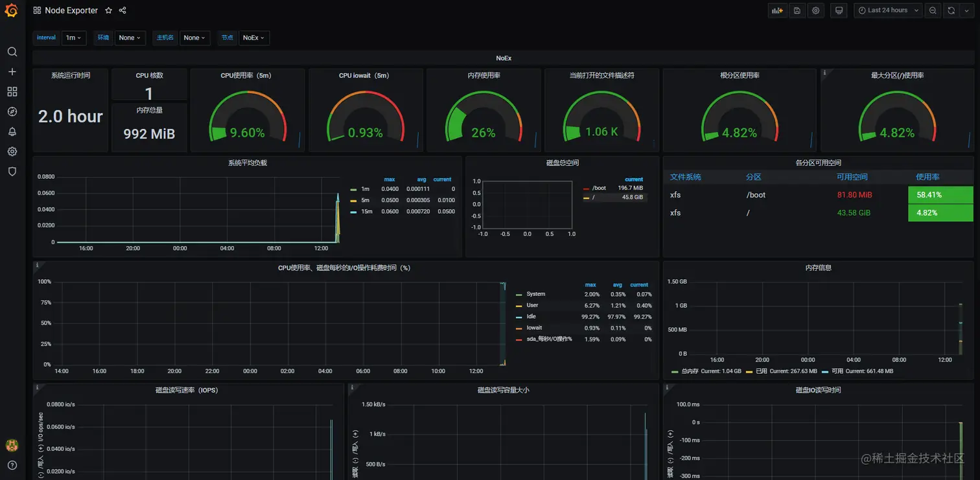Sort partition table by 文件系统 column
This screenshot has height=480, width=980.
[686, 177]
